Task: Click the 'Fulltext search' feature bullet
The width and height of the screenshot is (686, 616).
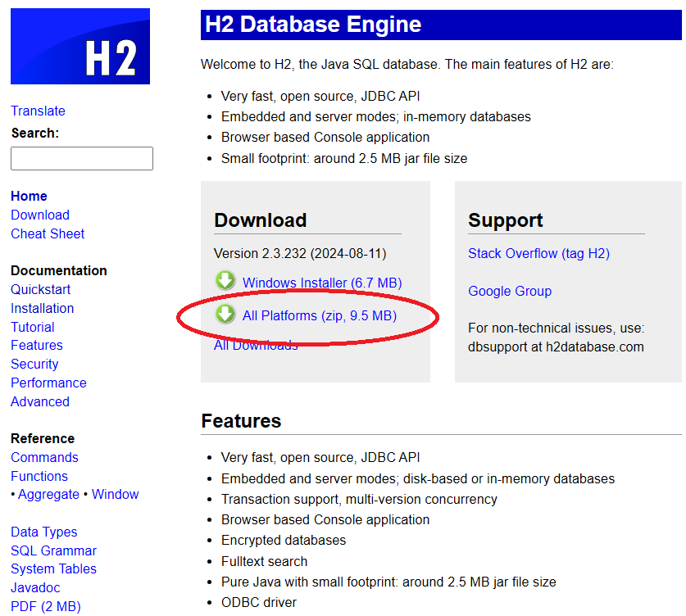Action: tap(264, 561)
